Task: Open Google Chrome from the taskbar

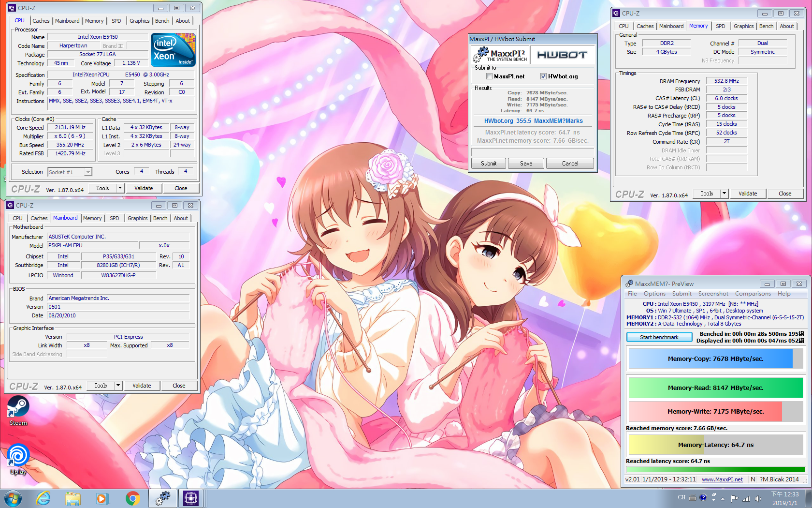Action: point(132,498)
